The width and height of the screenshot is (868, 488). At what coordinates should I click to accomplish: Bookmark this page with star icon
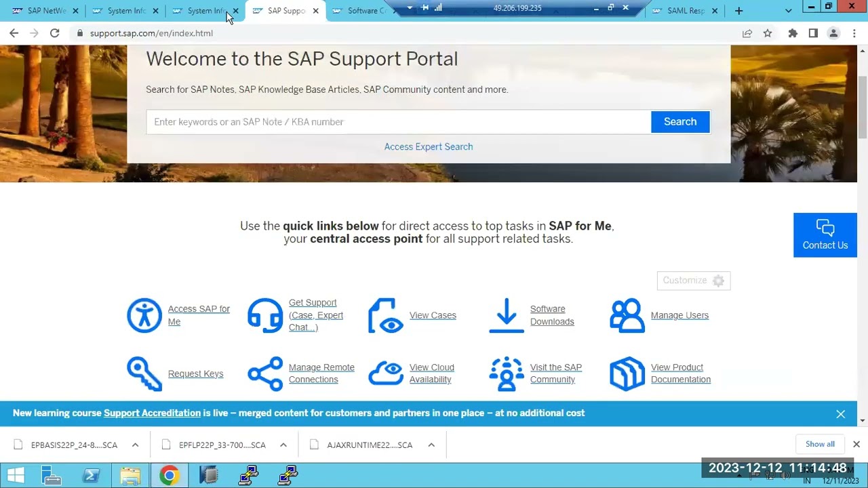768,33
